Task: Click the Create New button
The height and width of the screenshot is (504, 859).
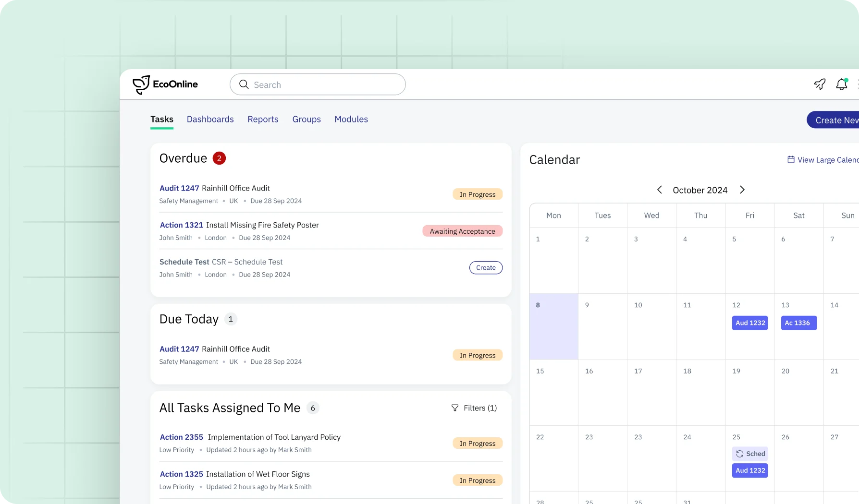Action: pyautogui.click(x=838, y=120)
